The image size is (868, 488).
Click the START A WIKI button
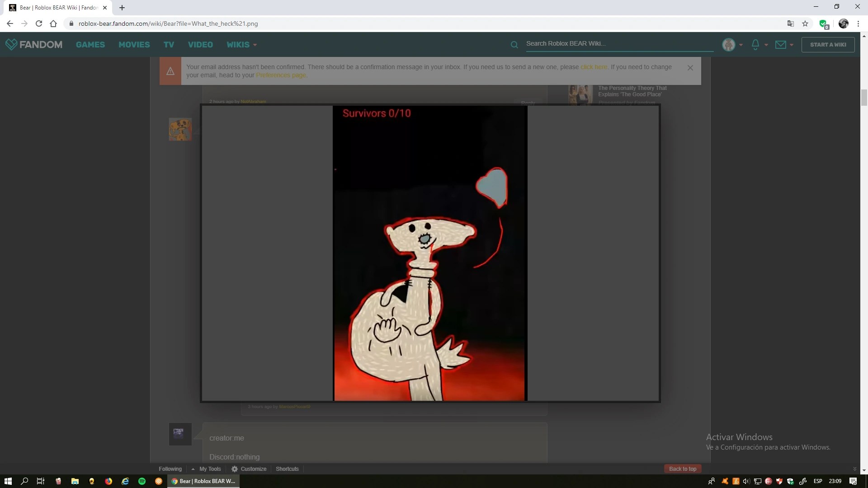[x=828, y=45]
